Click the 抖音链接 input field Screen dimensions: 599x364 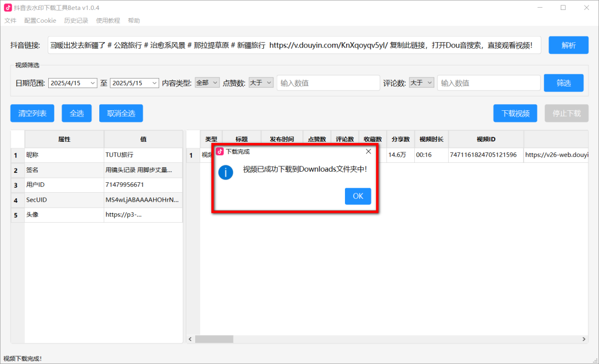click(294, 45)
